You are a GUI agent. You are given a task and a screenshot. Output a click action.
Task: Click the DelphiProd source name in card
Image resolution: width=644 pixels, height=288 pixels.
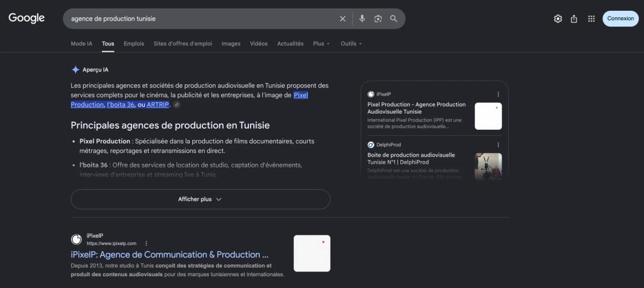point(389,145)
